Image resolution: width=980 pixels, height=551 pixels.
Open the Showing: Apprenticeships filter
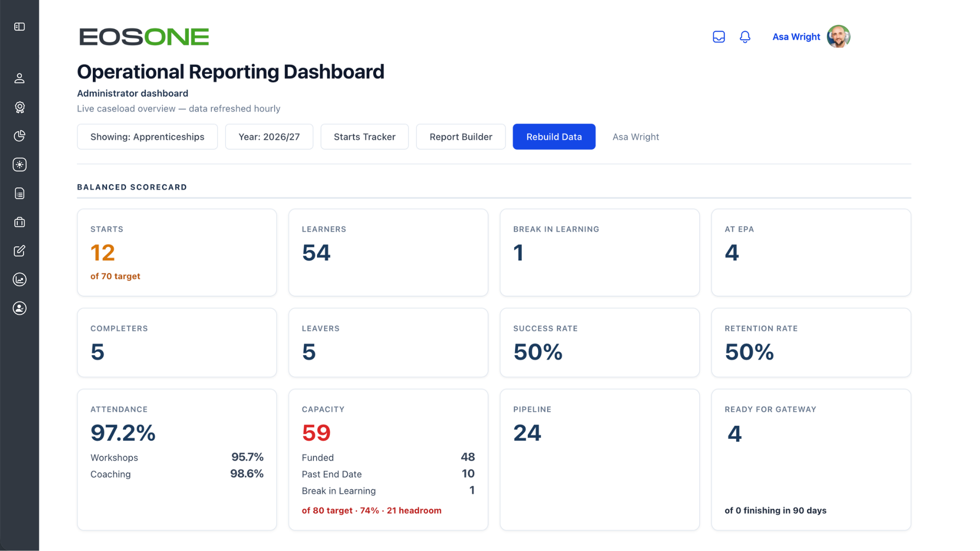147,137
